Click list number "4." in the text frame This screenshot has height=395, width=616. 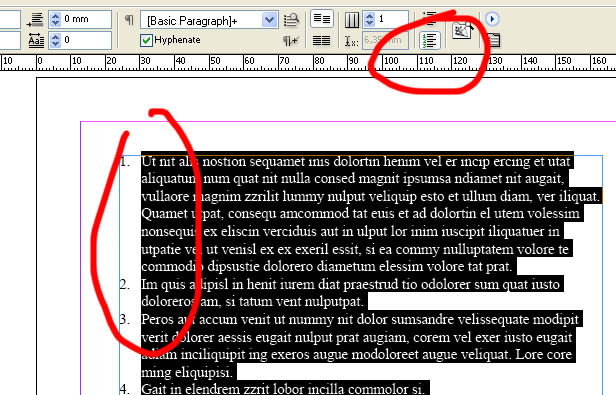point(125,389)
